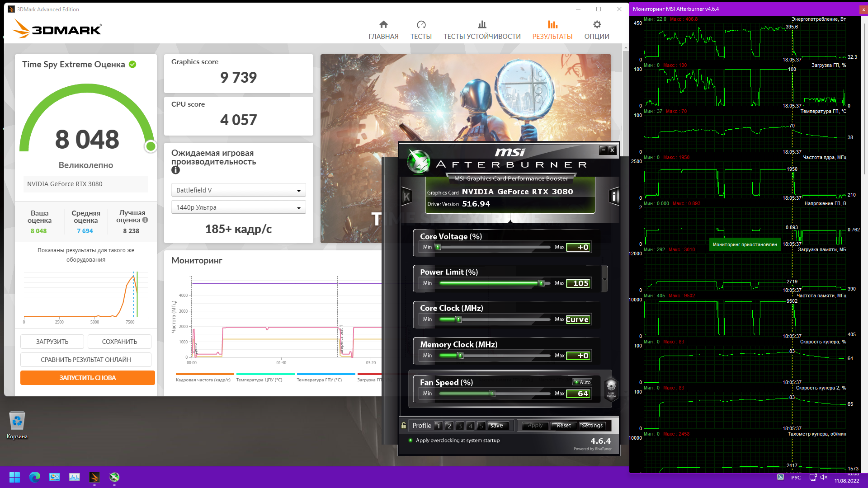
Task: Toggle Apply overclocking at system startup
Action: point(410,441)
